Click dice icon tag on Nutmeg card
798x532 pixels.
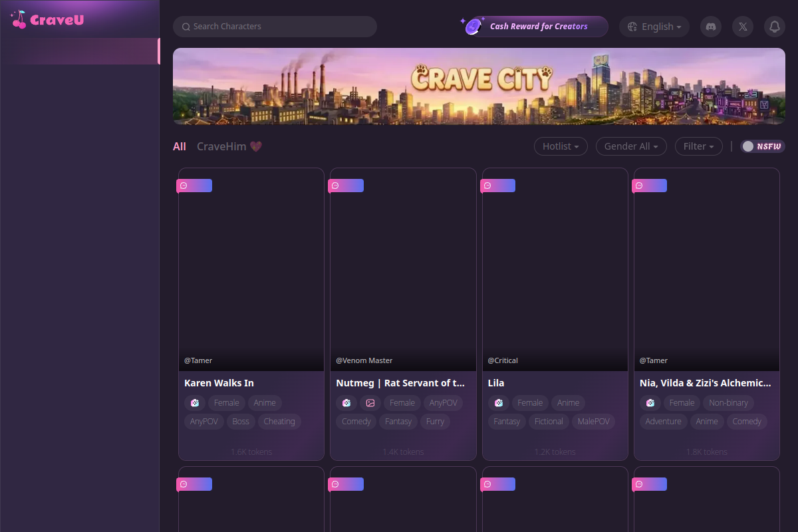click(346, 403)
